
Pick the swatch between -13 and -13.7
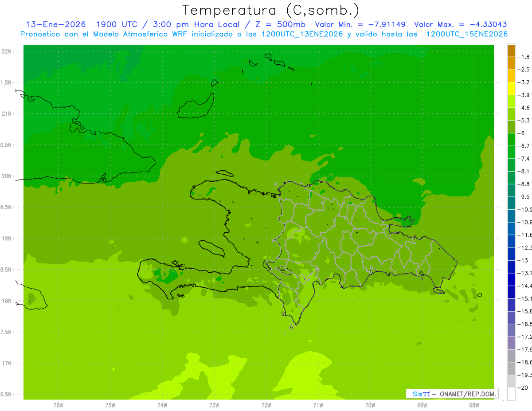[x=511, y=267]
